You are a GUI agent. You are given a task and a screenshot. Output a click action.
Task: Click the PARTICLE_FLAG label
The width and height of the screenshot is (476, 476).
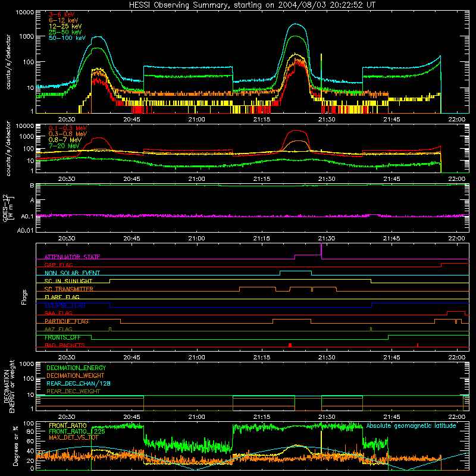[67, 321]
